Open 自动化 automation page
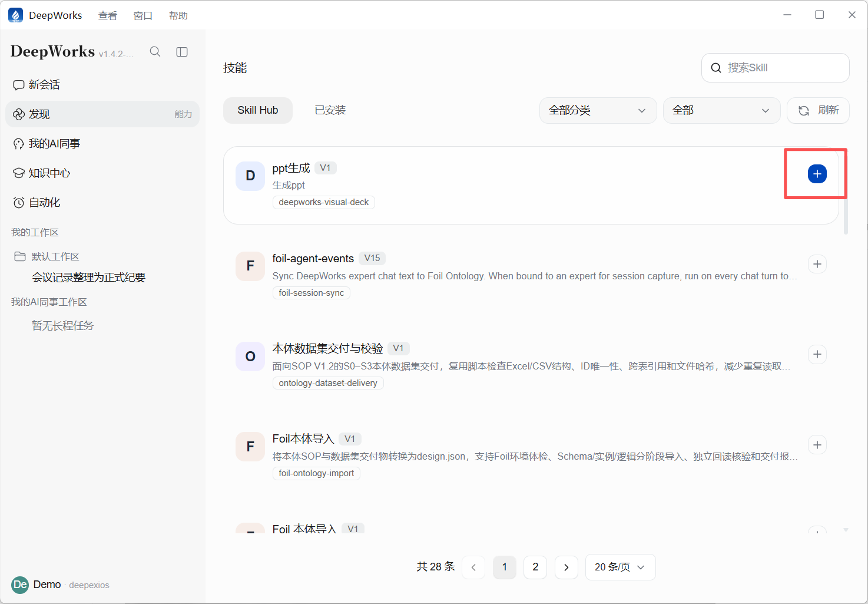The image size is (868, 604). [102, 203]
